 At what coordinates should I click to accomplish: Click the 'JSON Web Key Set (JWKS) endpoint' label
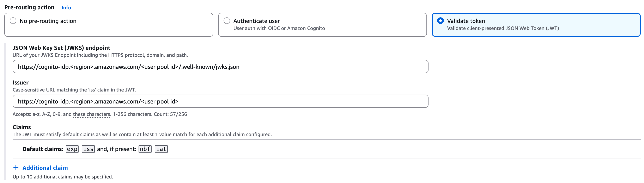[61, 48]
